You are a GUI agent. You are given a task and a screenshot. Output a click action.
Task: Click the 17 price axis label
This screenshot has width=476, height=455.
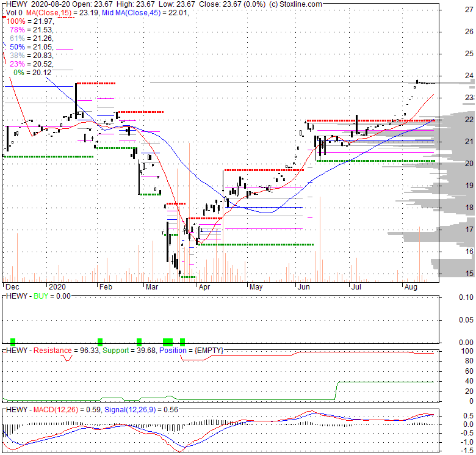tap(469, 229)
